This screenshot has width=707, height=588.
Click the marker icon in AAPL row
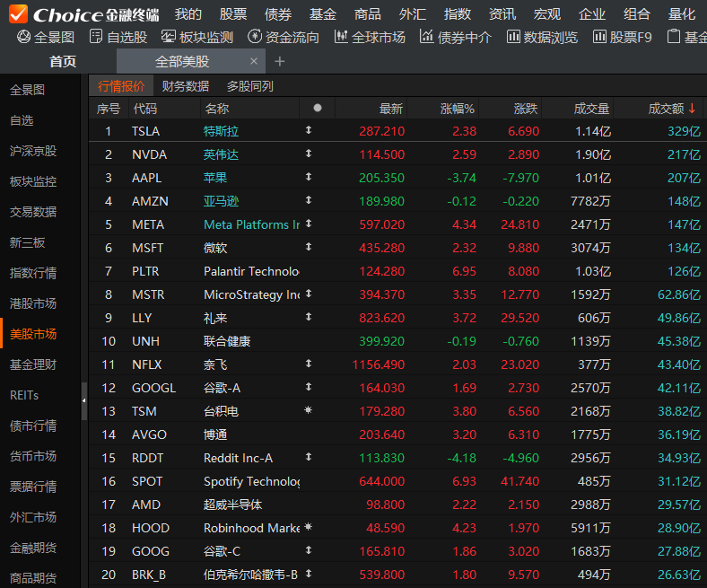[309, 177]
